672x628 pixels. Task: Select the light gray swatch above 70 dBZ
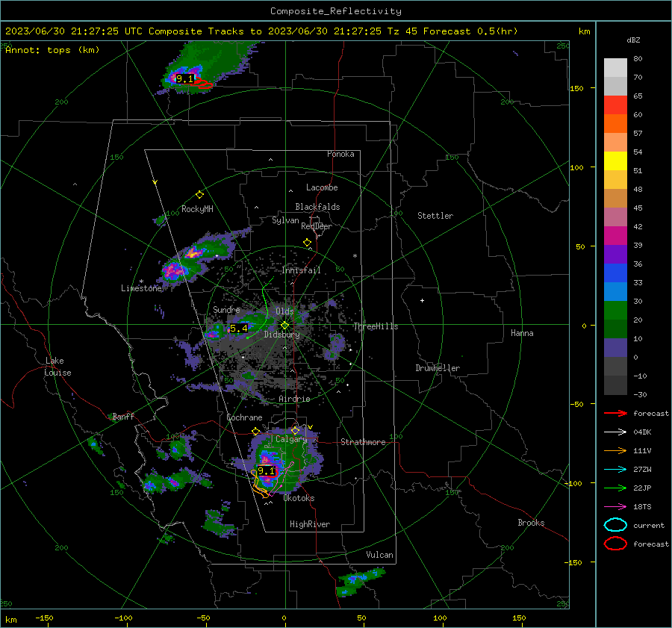pos(615,68)
